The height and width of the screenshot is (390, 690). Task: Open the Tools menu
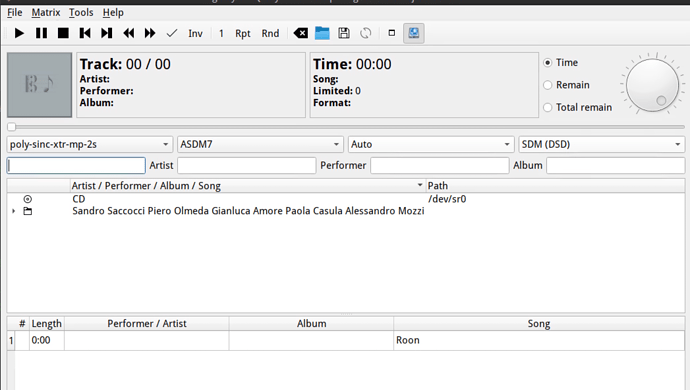point(81,12)
